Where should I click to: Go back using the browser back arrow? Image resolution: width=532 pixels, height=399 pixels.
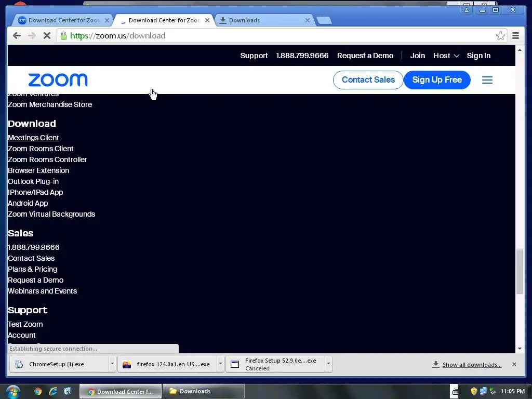point(17,36)
